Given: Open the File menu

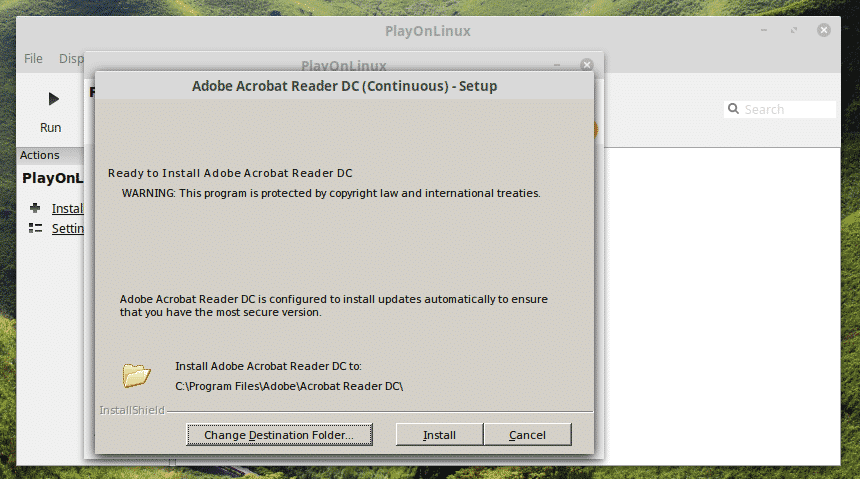Looking at the screenshot, I should click(x=33, y=59).
